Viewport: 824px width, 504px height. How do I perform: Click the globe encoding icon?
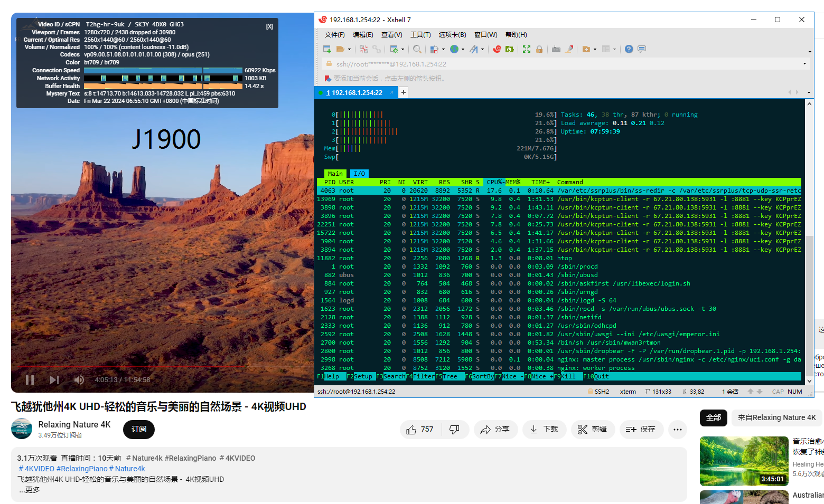[454, 49]
